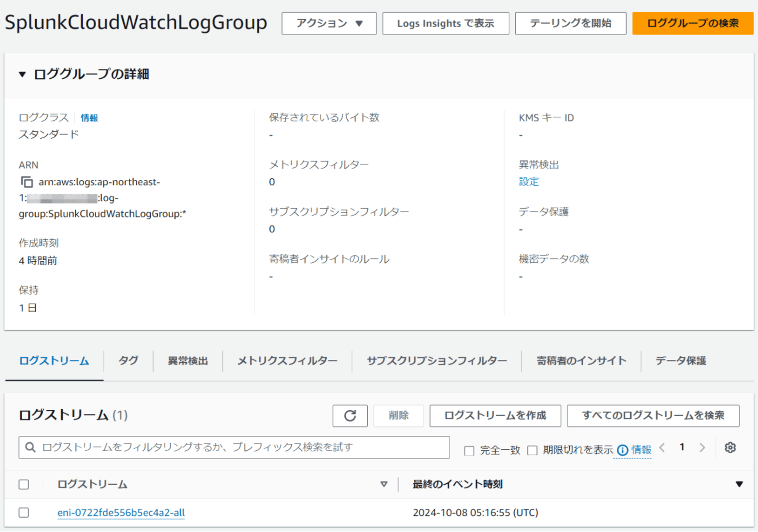Click the スタンダード log class value
This screenshot has height=532, width=758.
49,134
